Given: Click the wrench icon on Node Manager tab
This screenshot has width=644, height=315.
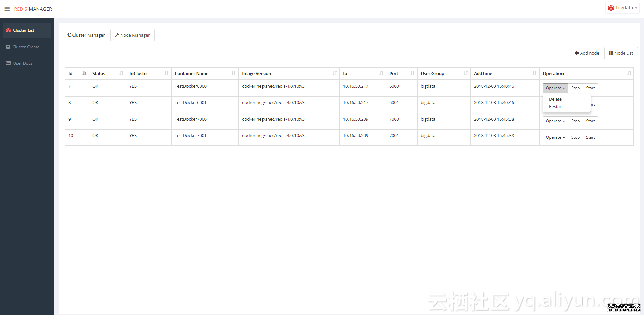Looking at the screenshot, I should 117,35.
